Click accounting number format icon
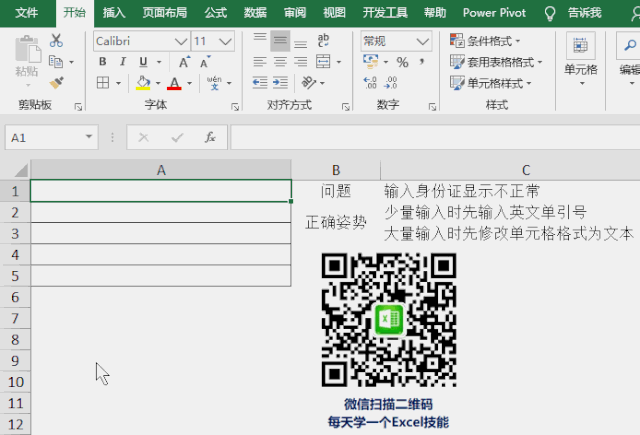This screenshot has width=640, height=435. coord(371,62)
